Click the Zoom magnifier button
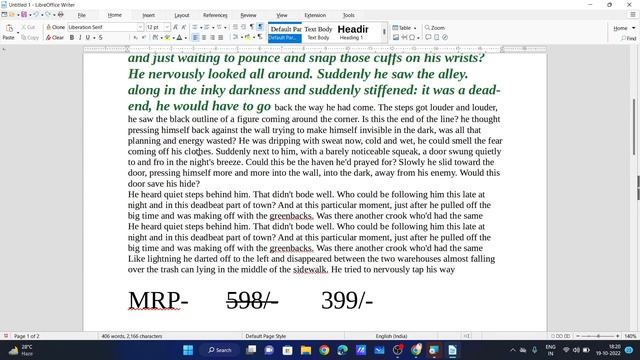The image size is (640, 360). pyautogui.click(x=435, y=28)
